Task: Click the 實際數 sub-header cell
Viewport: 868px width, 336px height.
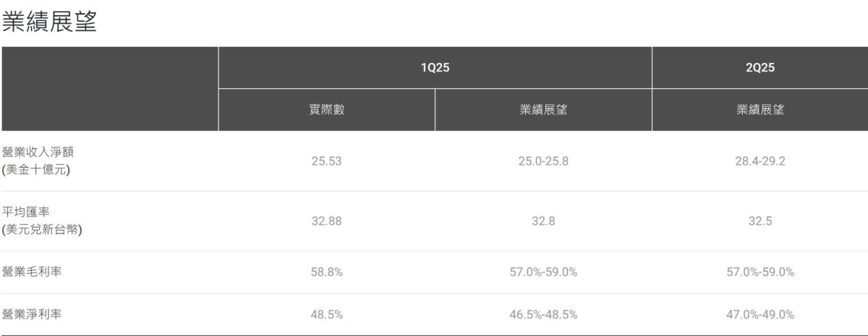Action: point(326,110)
